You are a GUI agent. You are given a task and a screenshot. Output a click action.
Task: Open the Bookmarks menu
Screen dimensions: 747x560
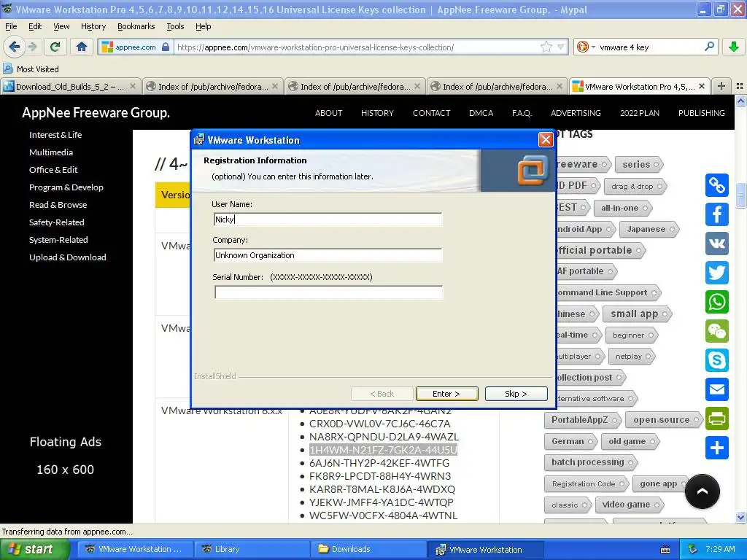(x=136, y=26)
